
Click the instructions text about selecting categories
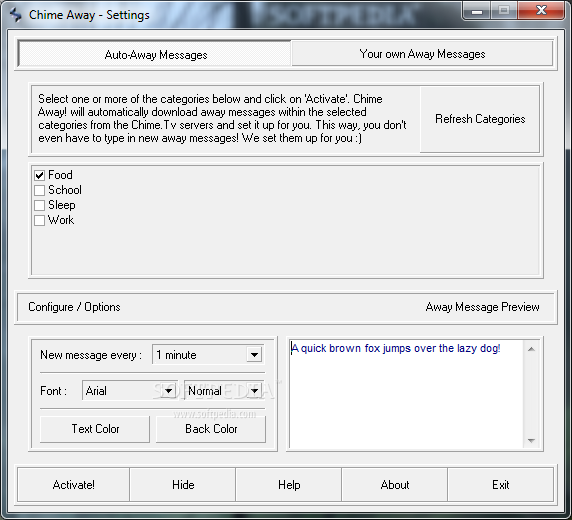pyautogui.click(x=222, y=119)
